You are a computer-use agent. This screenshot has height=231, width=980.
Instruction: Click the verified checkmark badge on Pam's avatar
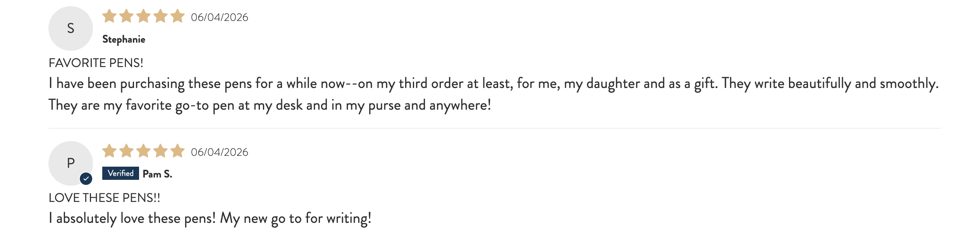pyautogui.click(x=86, y=179)
